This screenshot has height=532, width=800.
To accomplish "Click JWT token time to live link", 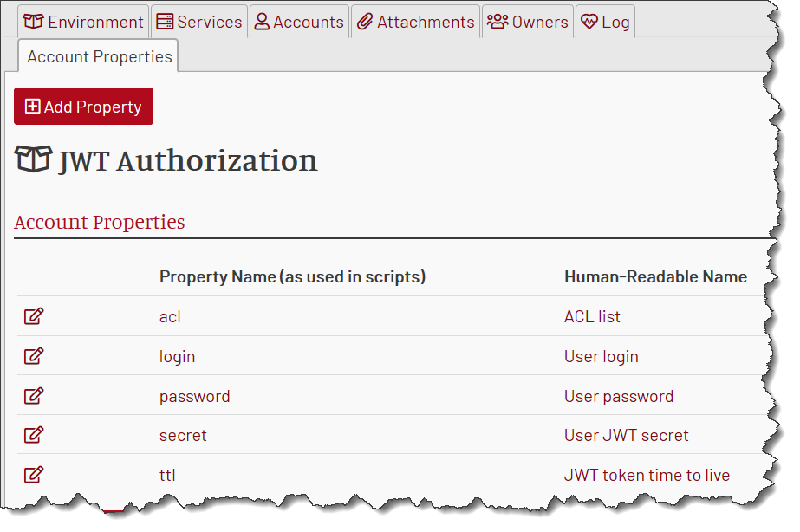I will click(647, 476).
